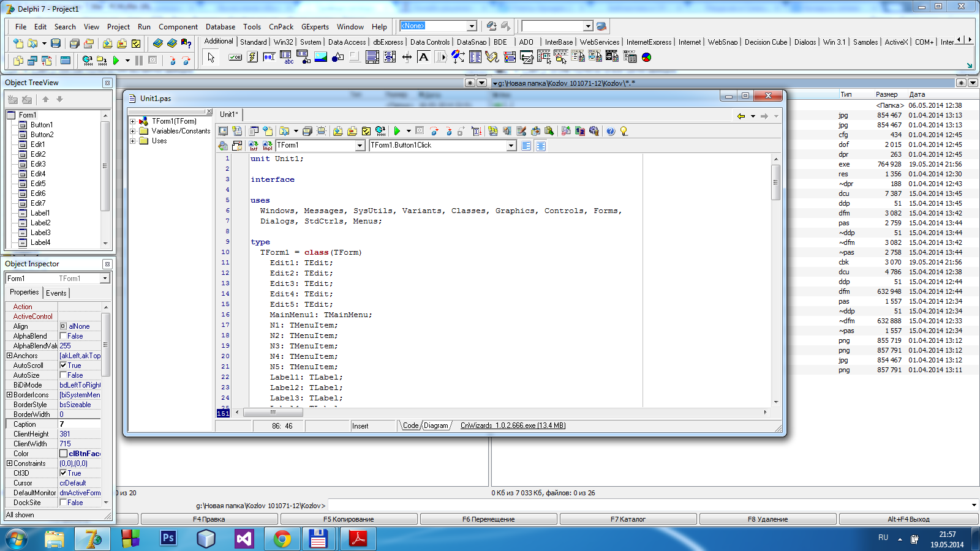
Task: Toggle the left-aligned lines button beside method combo
Action: point(526,146)
